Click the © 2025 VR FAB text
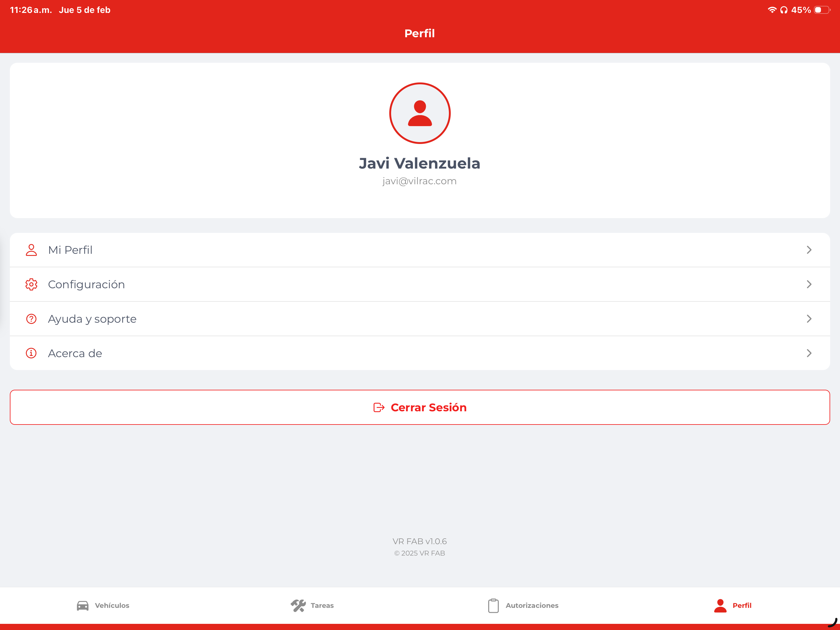Screen dimensions: 840x630 coord(420,553)
